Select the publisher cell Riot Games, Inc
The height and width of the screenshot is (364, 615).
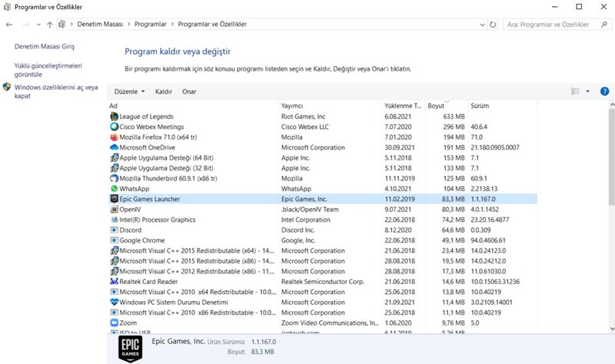point(303,117)
